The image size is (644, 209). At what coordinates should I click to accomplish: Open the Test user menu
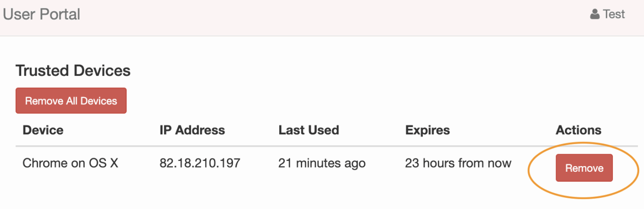click(x=607, y=14)
